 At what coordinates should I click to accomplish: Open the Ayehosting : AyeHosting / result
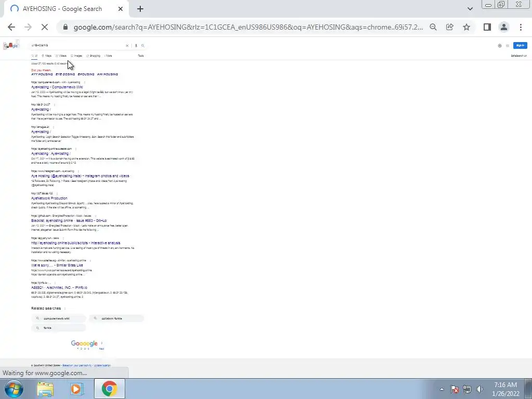[x=51, y=154]
